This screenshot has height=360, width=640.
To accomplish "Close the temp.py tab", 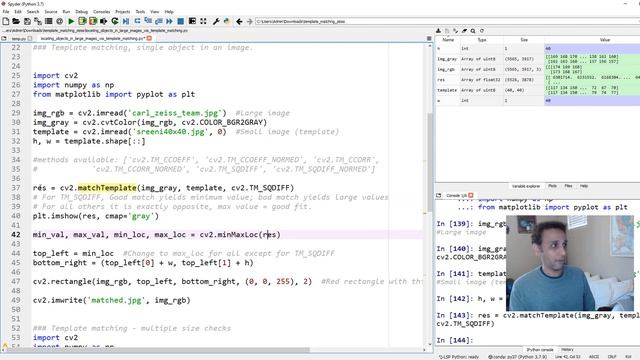I will pos(30,38).
